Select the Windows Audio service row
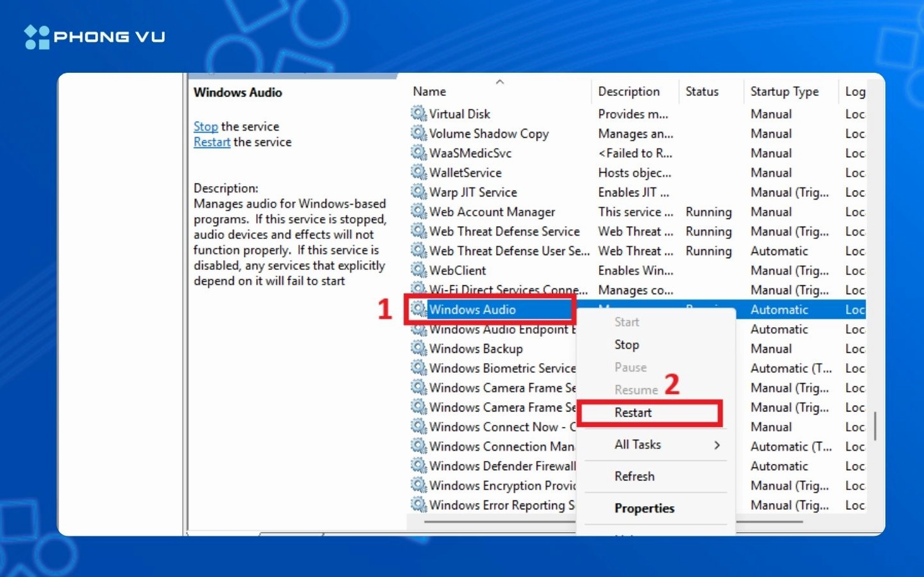 click(637, 309)
